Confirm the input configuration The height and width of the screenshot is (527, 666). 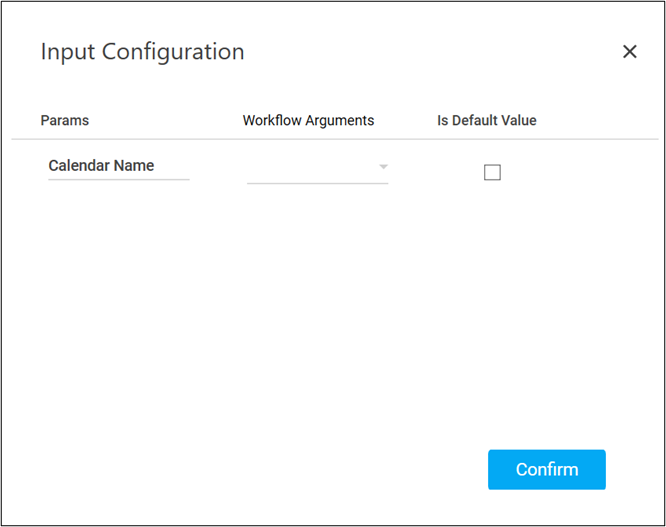pyautogui.click(x=546, y=469)
